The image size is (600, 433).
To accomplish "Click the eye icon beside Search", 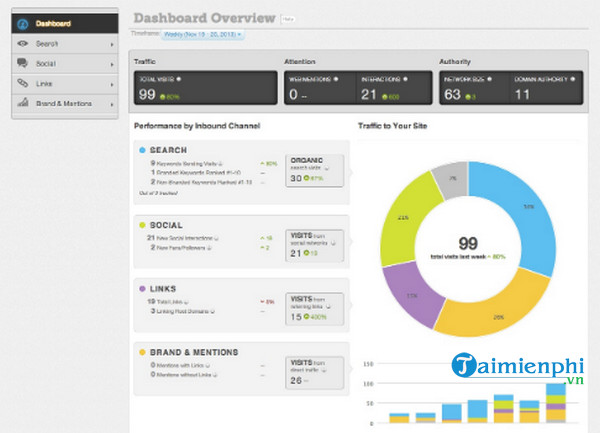I will pos(23,44).
